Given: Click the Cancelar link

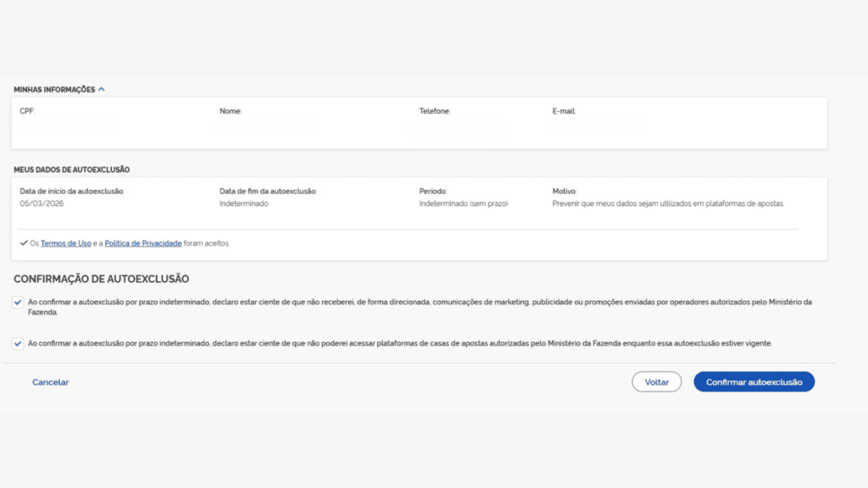Looking at the screenshot, I should [51, 382].
